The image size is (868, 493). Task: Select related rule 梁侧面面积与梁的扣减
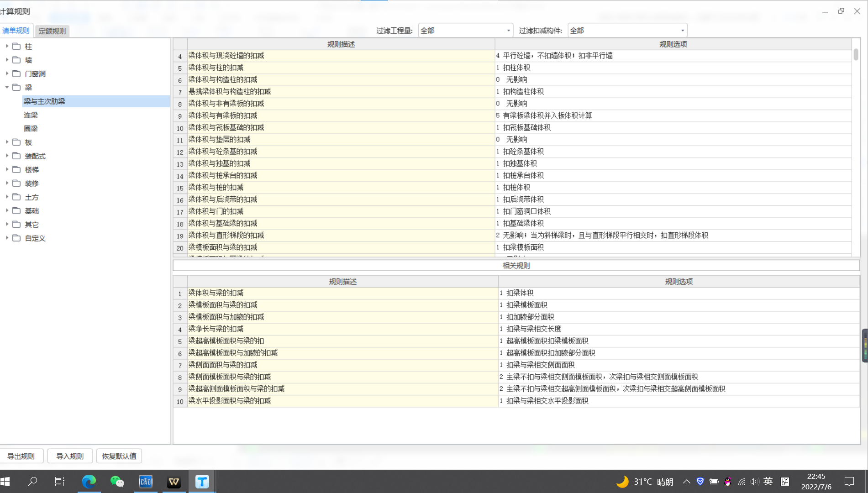[x=342, y=365]
